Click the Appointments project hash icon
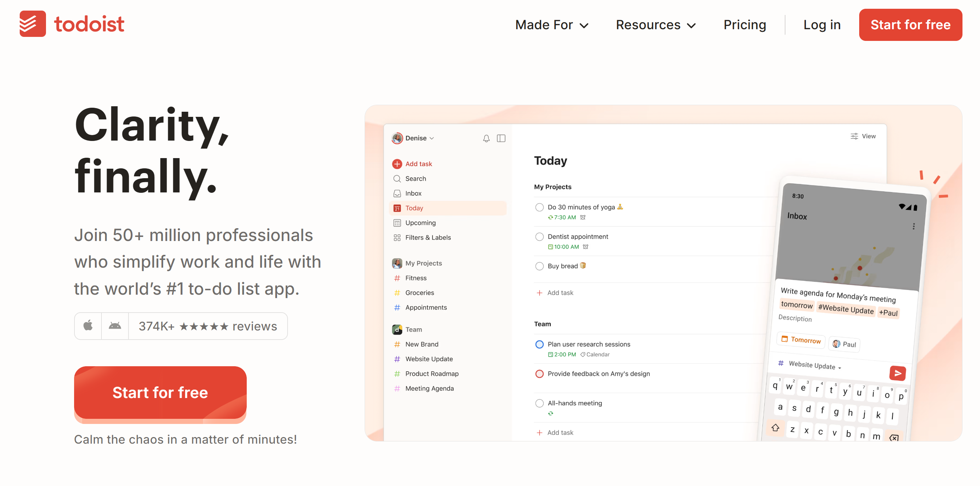This screenshot has height=486, width=980. point(397,307)
